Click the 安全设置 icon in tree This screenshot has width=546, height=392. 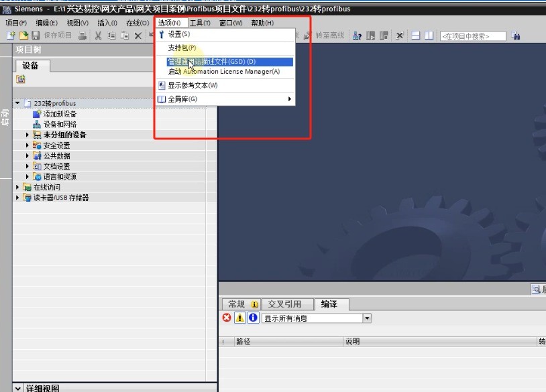[x=37, y=145]
